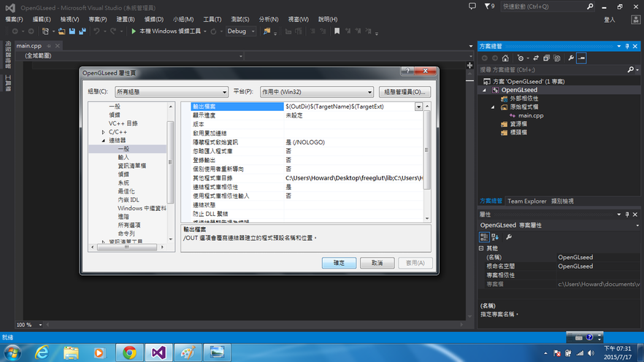Click the Redo arrow icon

(113, 31)
